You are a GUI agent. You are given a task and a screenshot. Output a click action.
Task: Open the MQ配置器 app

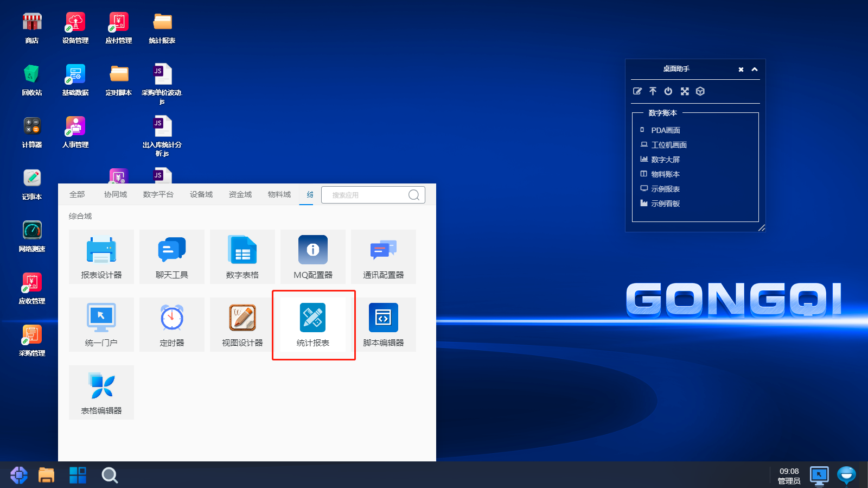pos(313,257)
